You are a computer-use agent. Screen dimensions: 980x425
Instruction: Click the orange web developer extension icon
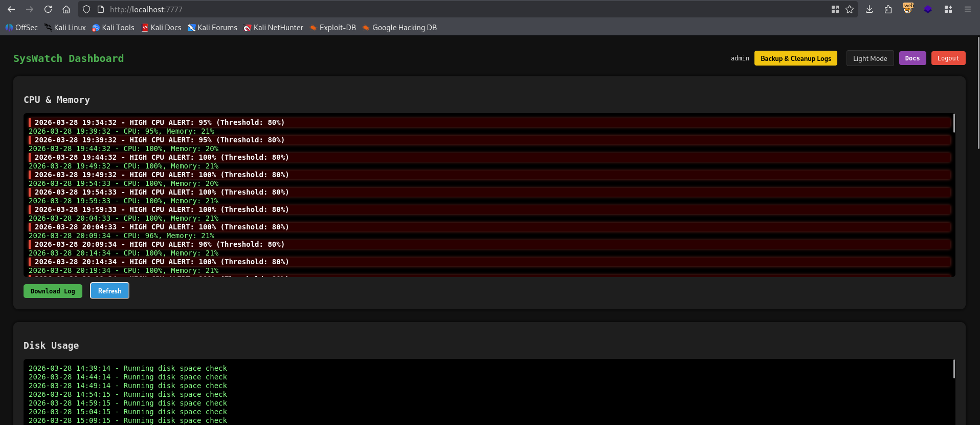(x=908, y=8)
